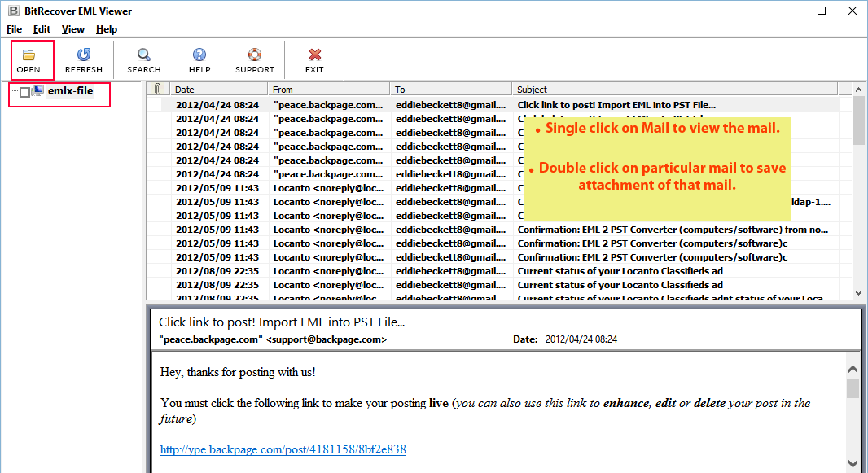
Task: Click the attachment paperclip column header
Action: click(x=158, y=89)
